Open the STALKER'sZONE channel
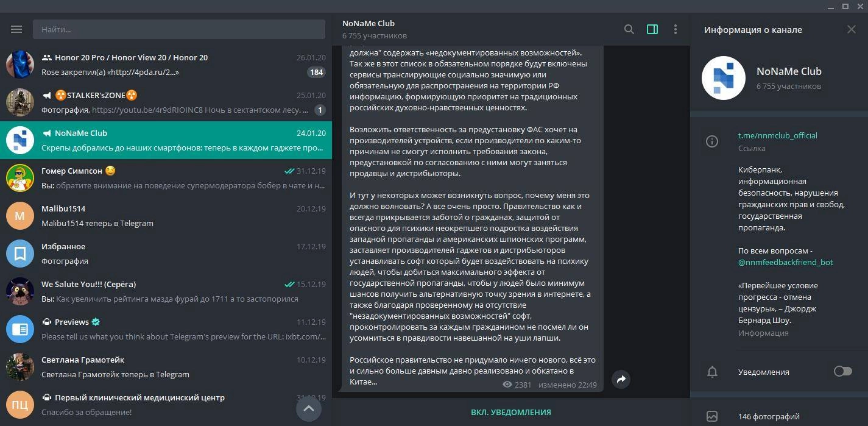This screenshot has height=426, width=868. click(x=166, y=102)
